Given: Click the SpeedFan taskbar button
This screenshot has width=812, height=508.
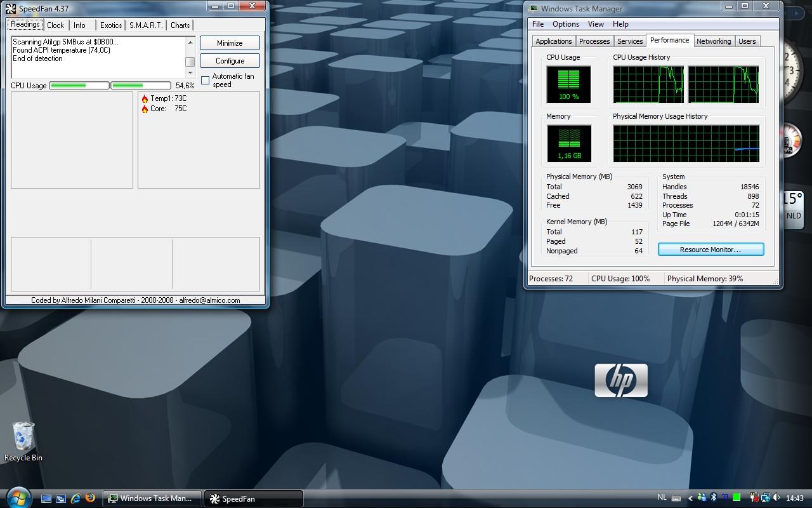Looking at the screenshot, I should tap(252, 498).
